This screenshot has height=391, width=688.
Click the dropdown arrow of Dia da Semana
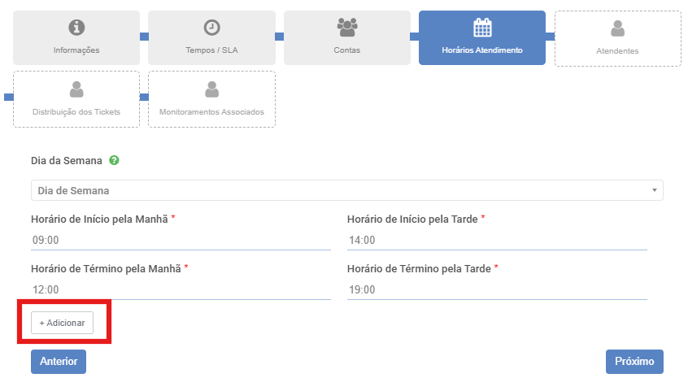[654, 190]
